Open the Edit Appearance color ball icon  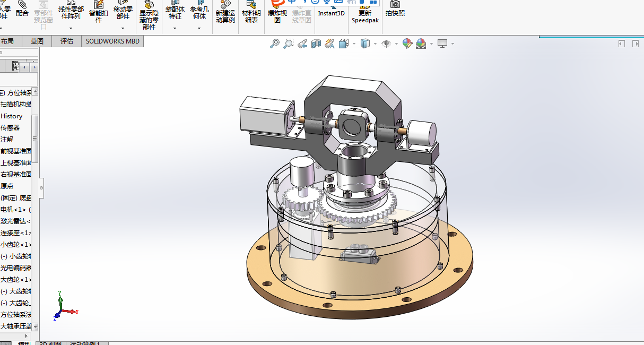click(407, 44)
